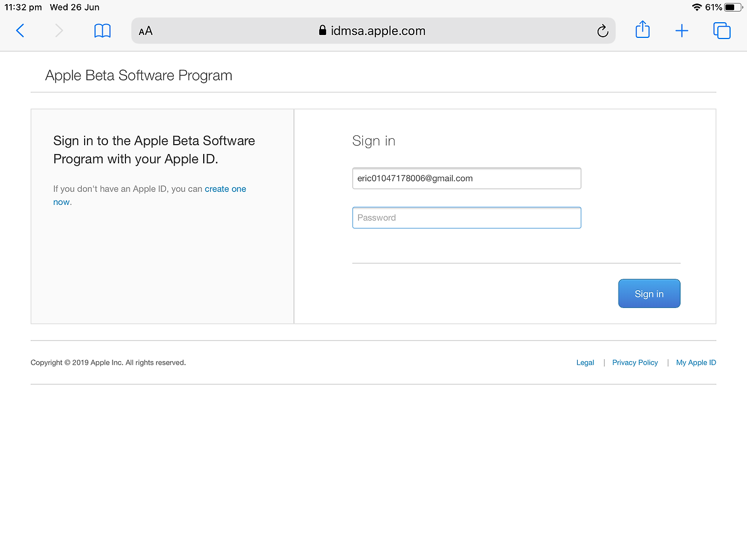Add a new tab with plus icon
This screenshot has height=560, width=747.
coord(682,31)
